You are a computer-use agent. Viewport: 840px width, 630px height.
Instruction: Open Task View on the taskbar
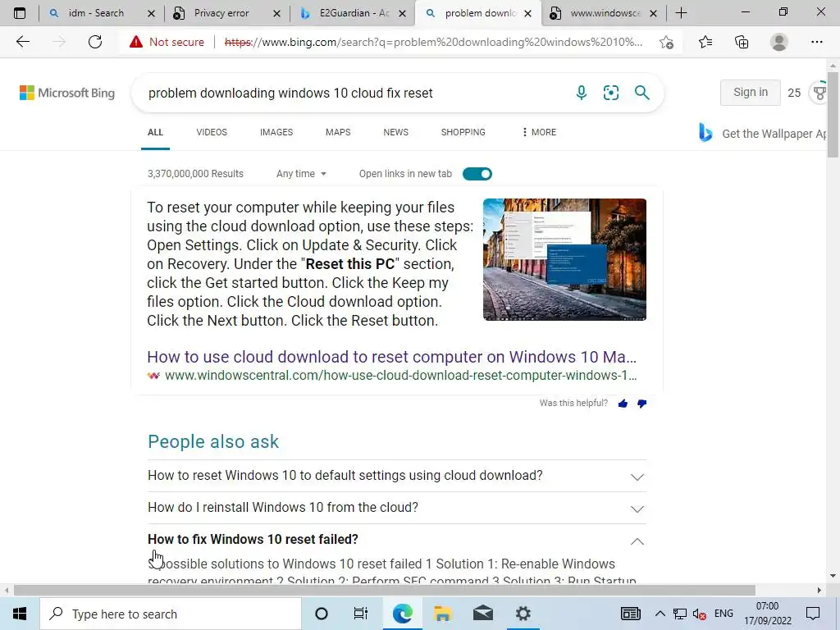[x=361, y=614]
